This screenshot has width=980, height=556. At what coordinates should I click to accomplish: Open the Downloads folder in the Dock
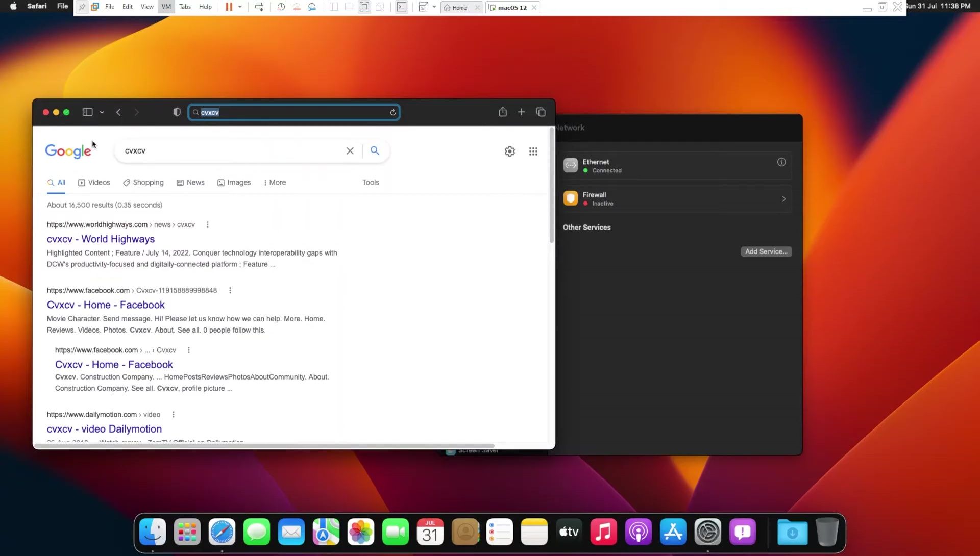pyautogui.click(x=793, y=533)
